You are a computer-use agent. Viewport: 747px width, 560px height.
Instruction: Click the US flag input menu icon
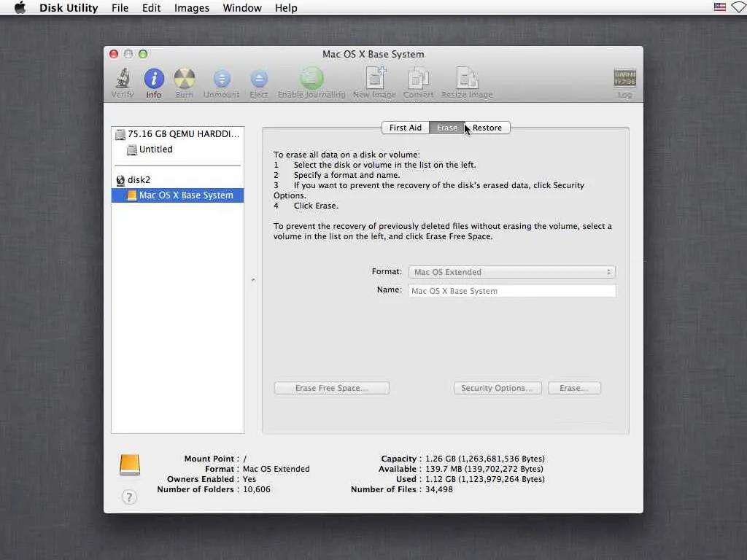coord(720,7)
